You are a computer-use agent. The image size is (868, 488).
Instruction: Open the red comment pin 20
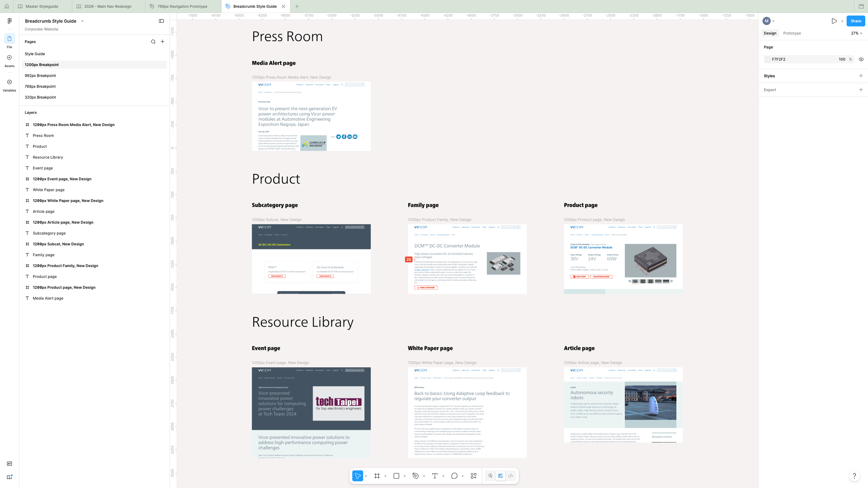pyautogui.click(x=409, y=259)
